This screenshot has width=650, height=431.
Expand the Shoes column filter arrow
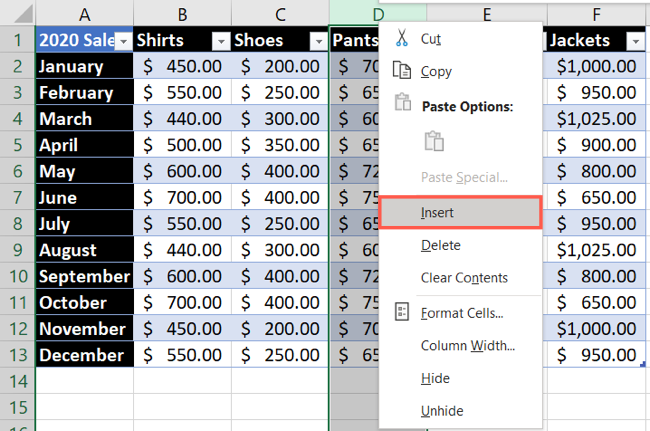pyautogui.click(x=318, y=41)
